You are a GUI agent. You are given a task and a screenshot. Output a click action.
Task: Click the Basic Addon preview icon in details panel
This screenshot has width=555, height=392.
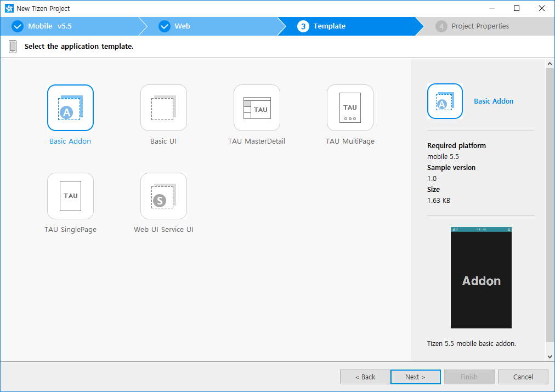pyautogui.click(x=445, y=101)
